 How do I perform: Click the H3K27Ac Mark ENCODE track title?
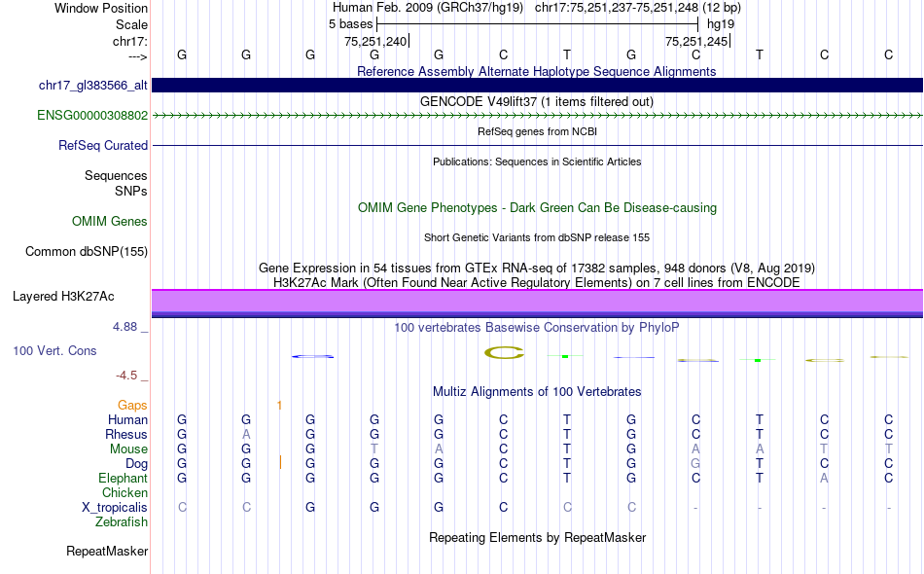(x=537, y=282)
